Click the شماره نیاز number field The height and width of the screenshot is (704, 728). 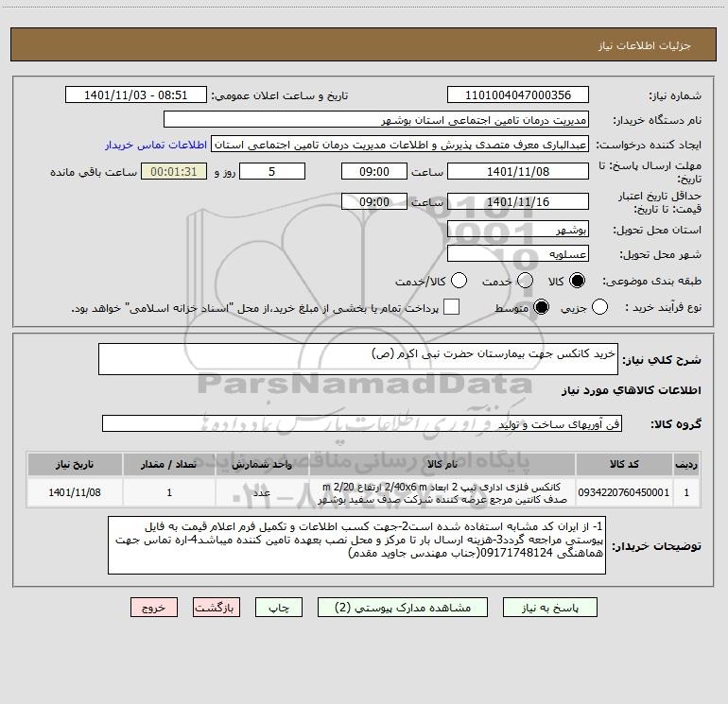coord(518,95)
